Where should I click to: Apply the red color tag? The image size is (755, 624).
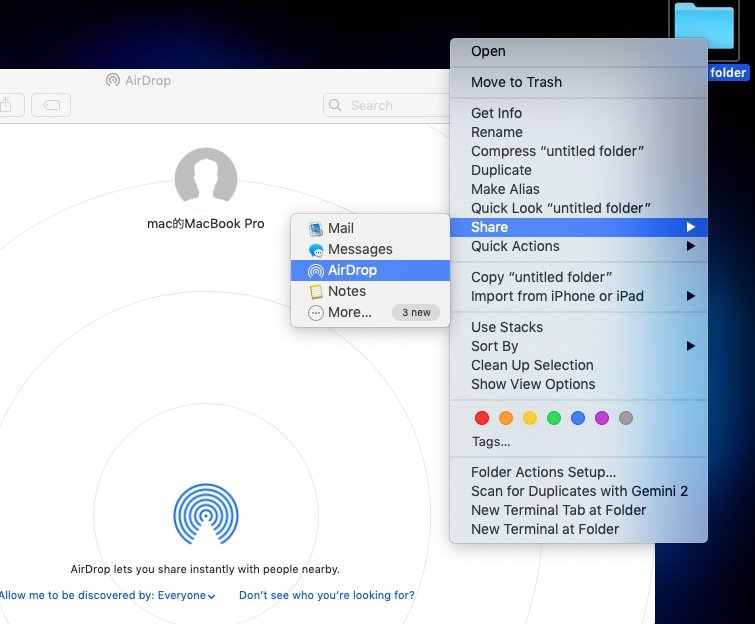tap(482, 418)
